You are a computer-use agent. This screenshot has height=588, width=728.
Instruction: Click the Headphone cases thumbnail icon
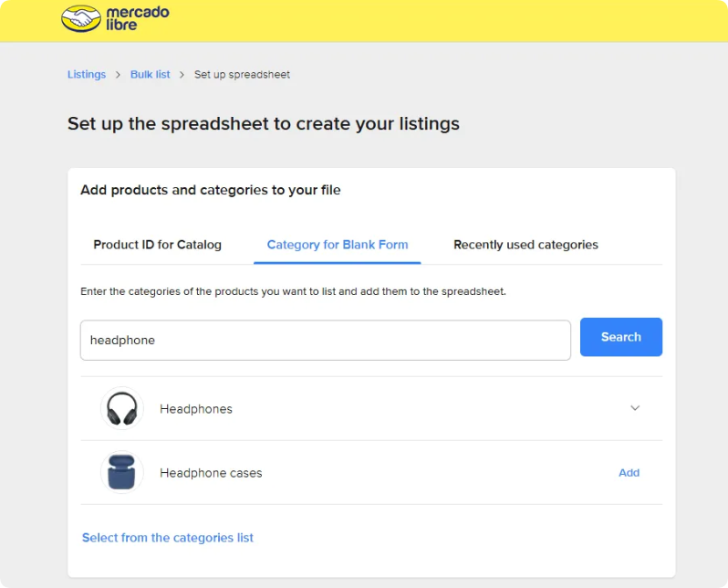pos(121,472)
